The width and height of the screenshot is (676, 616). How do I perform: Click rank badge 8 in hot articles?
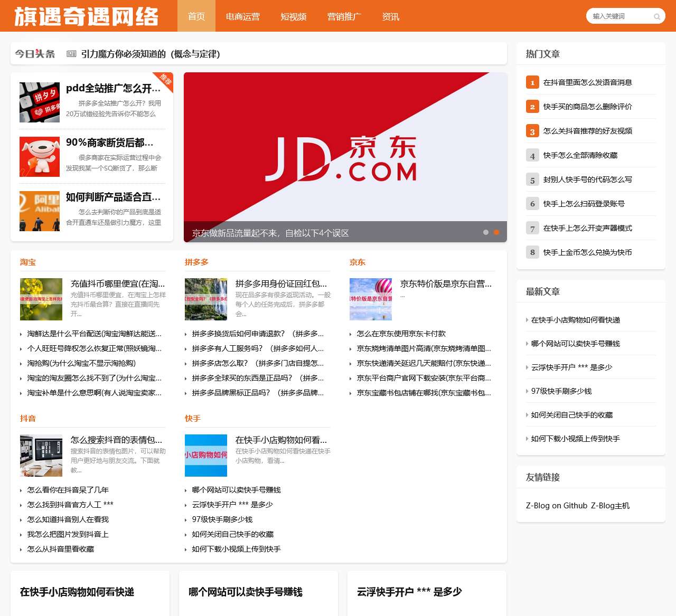click(532, 252)
